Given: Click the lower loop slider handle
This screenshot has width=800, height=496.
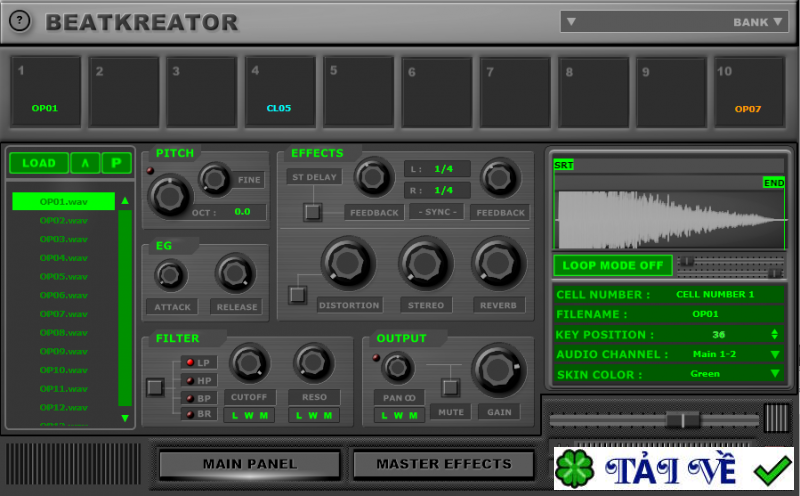Looking at the screenshot, I should click(774, 274).
